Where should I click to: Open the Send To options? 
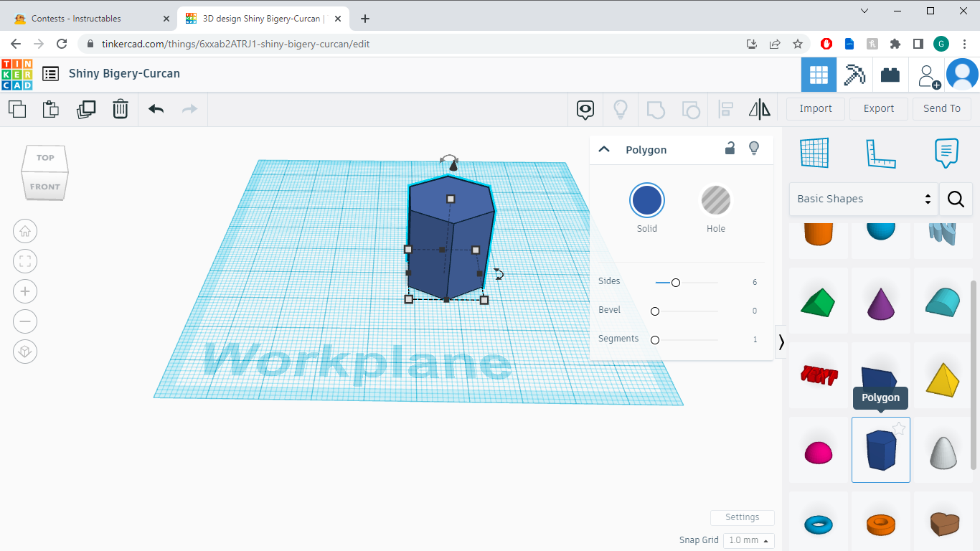(x=942, y=109)
